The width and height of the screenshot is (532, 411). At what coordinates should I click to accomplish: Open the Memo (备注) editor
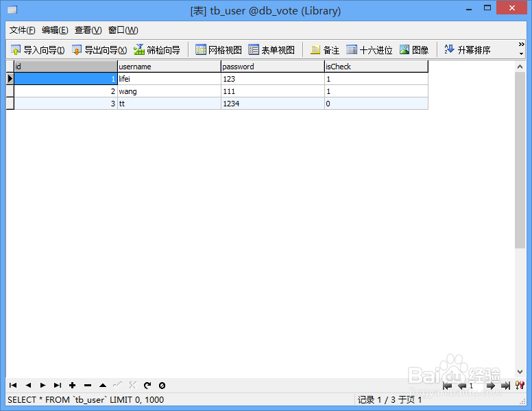325,50
